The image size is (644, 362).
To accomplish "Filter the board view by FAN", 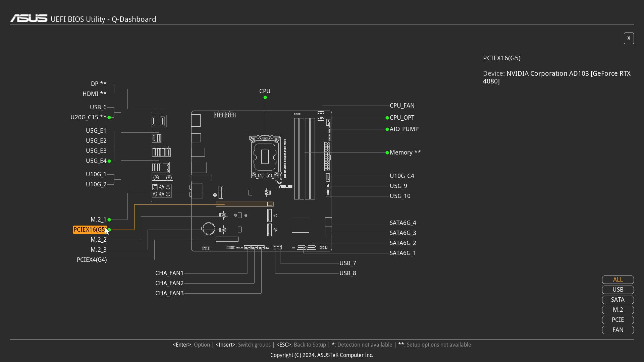I will [618, 330].
